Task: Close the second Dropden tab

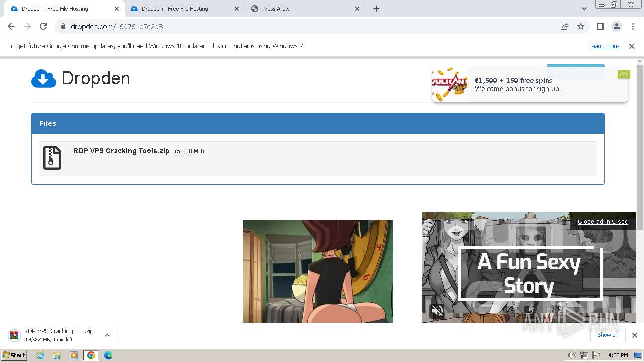Action: point(237,9)
